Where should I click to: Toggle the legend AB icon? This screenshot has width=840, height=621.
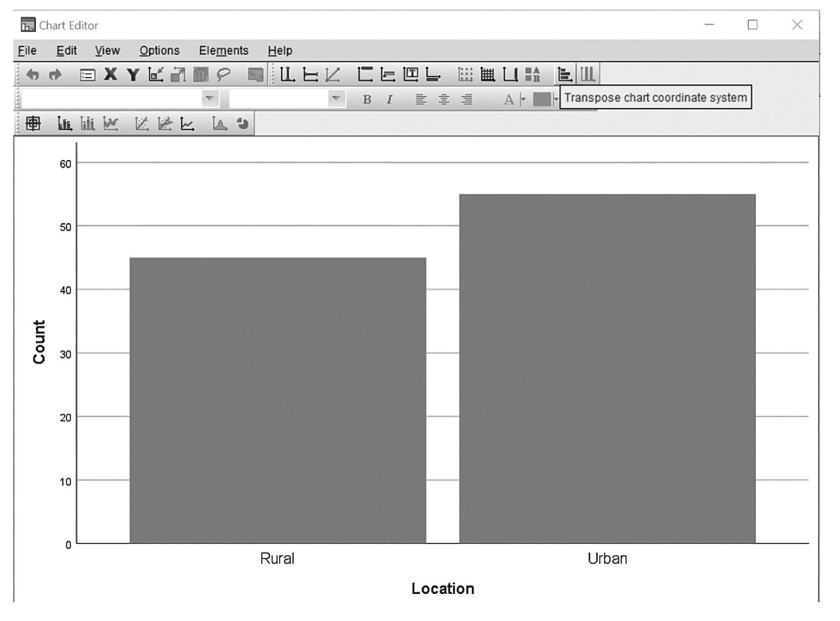point(533,74)
